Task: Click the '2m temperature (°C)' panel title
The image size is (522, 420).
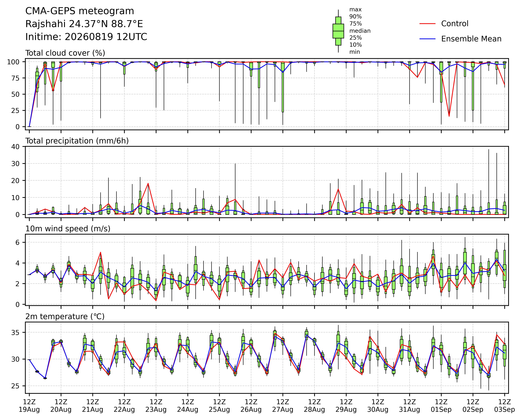Action: pos(65,317)
